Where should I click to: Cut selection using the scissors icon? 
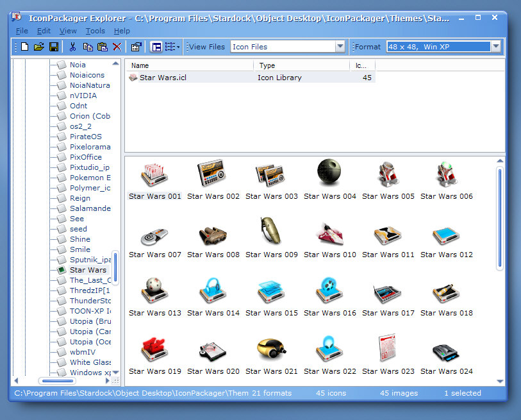73,47
